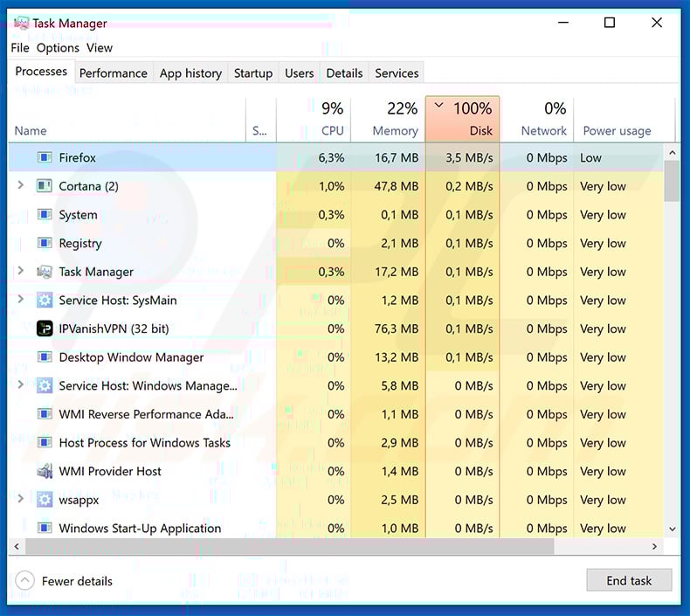The height and width of the screenshot is (616, 690).
Task: Select the Processes tab
Action: [x=41, y=72]
